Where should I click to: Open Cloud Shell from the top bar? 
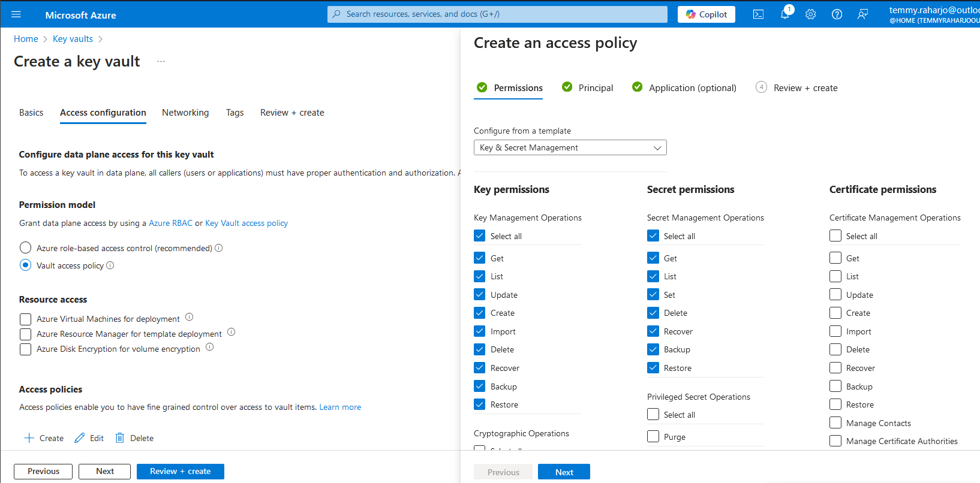click(758, 14)
